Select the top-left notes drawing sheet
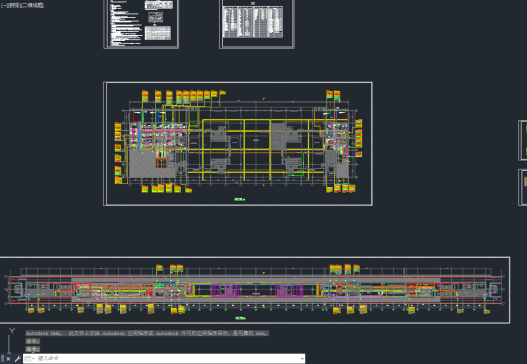Image resolution: width=527 pixels, height=364 pixels. pos(141,24)
